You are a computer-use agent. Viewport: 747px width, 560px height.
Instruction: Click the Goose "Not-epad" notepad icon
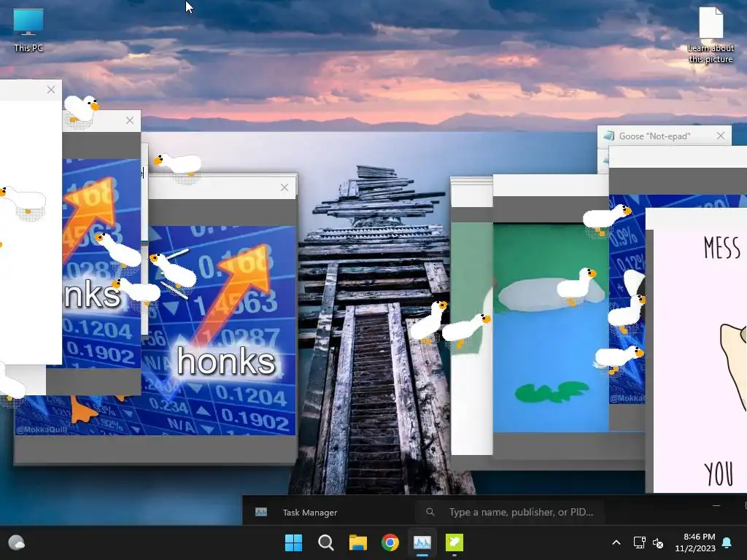click(609, 136)
